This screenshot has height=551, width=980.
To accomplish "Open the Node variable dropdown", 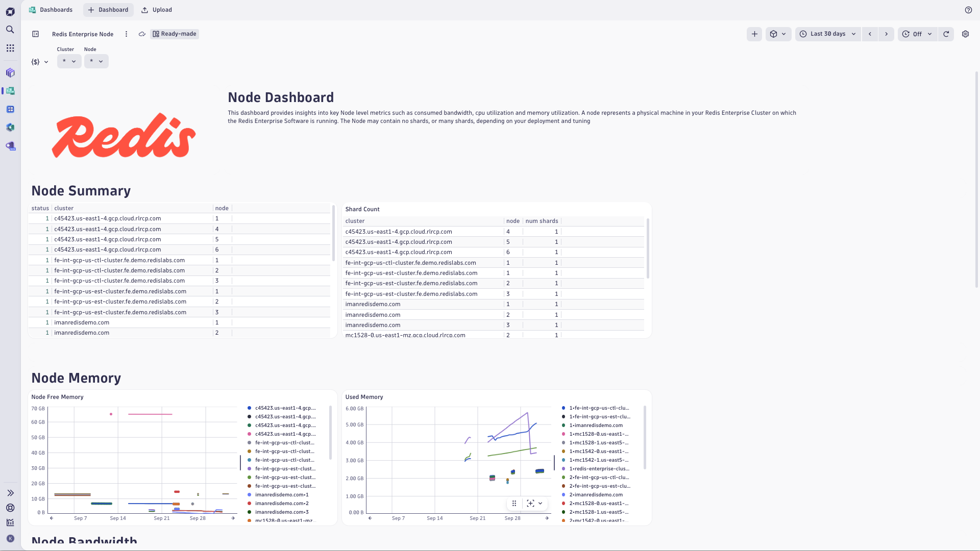I will (96, 61).
